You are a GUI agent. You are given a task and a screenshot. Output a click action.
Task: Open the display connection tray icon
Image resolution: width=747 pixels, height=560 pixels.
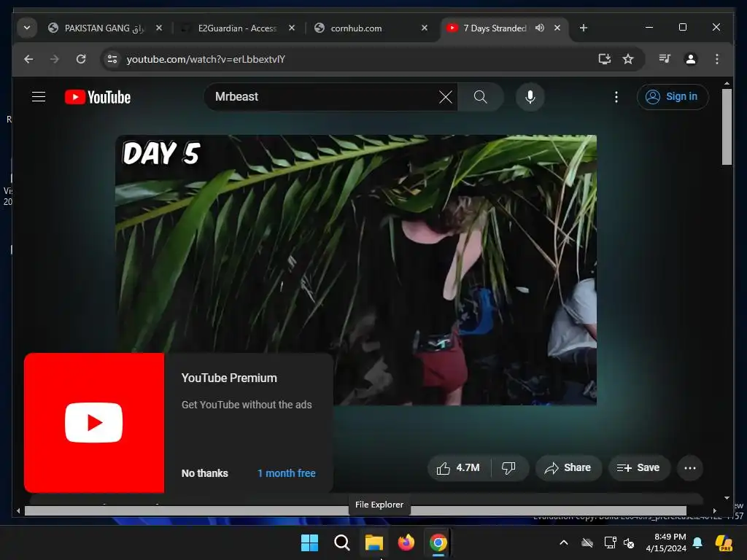[610, 542]
